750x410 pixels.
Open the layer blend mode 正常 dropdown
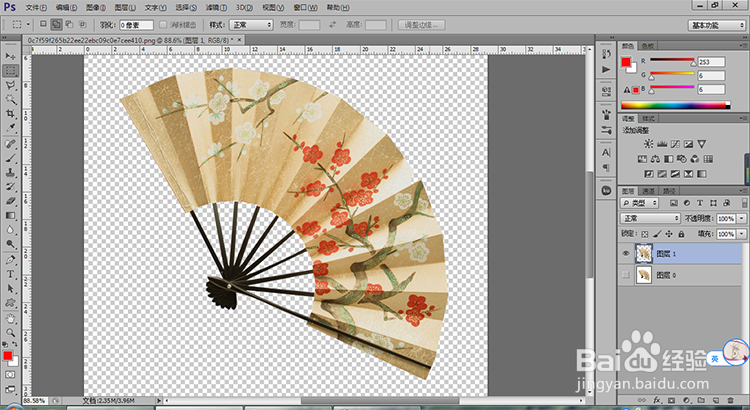pos(651,218)
